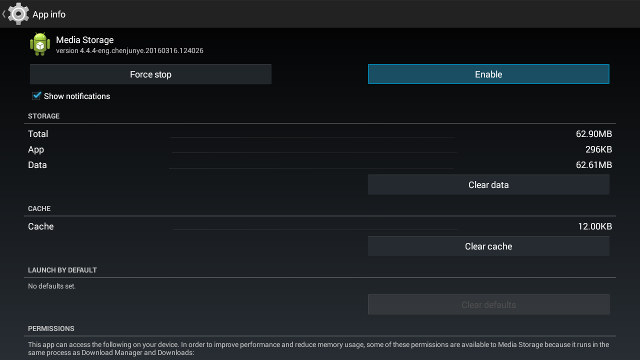Toggle the Show notifications checkbox
The width and height of the screenshot is (640, 360).
pyautogui.click(x=37, y=96)
